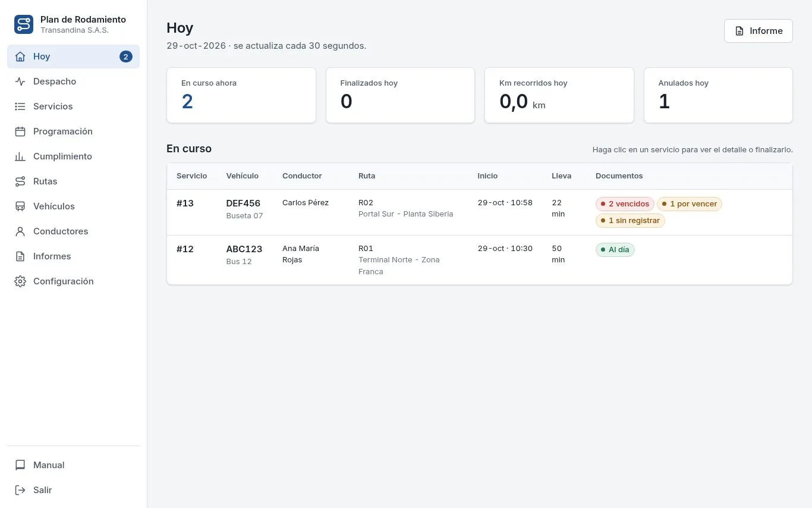
Task: Click the document icon beside Informes
Action: 20,256
